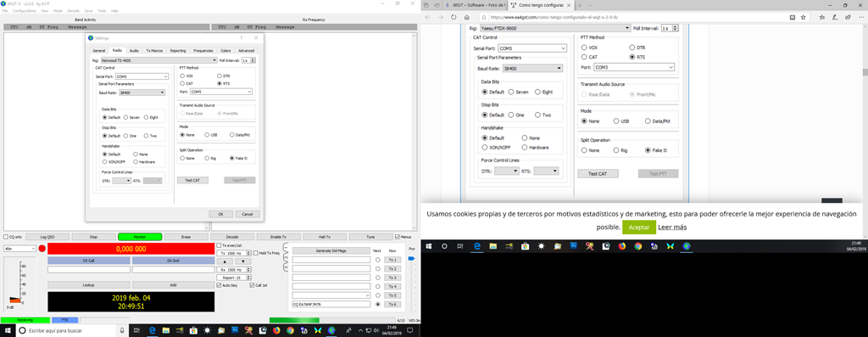The height and width of the screenshot is (337, 868).
Task: Click the red stop Tx circle indicator
Action: pos(42,249)
